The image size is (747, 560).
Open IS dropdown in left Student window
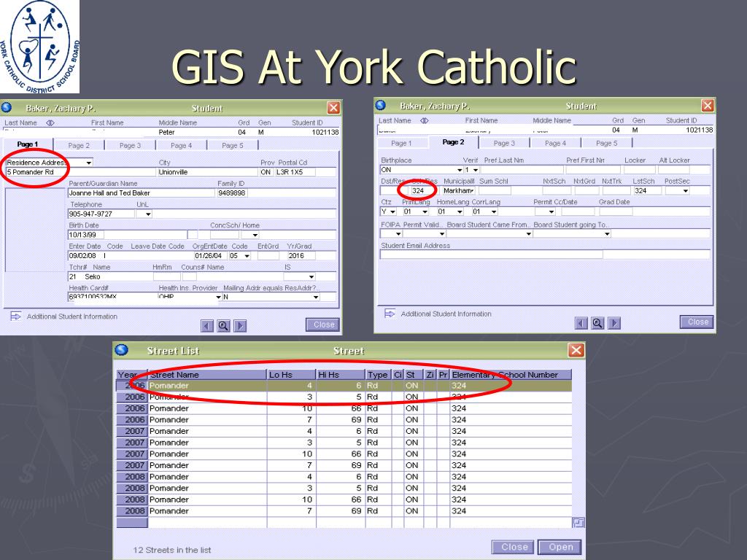tap(311, 276)
